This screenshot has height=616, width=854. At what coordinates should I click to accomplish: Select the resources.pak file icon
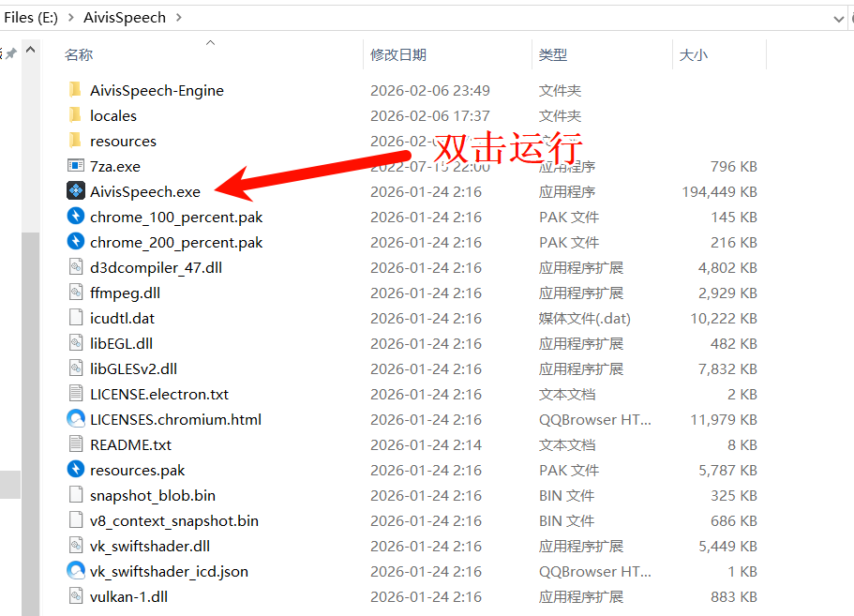[x=76, y=470]
